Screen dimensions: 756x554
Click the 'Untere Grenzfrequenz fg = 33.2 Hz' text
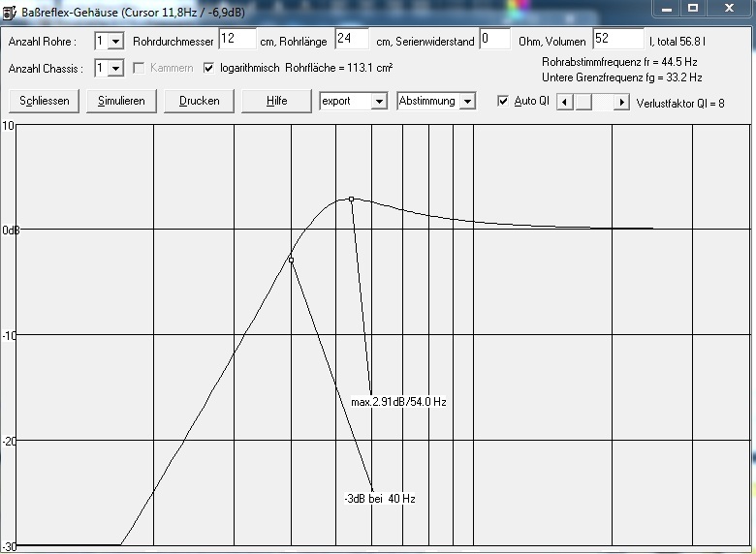(622, 77)
